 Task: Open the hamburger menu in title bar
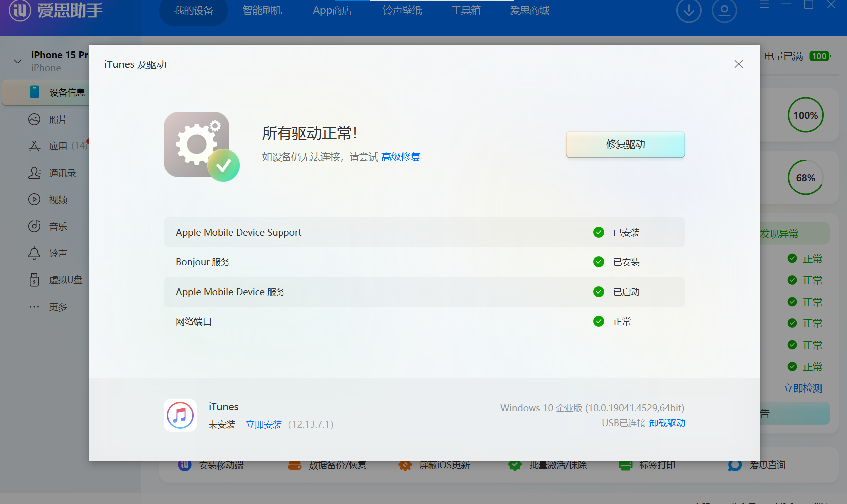(764, 5)
